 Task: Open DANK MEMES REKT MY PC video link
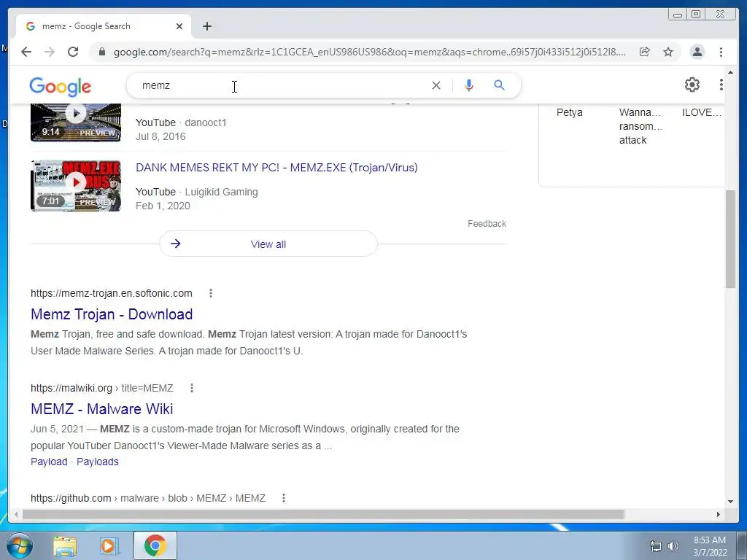tap(276, 168)
